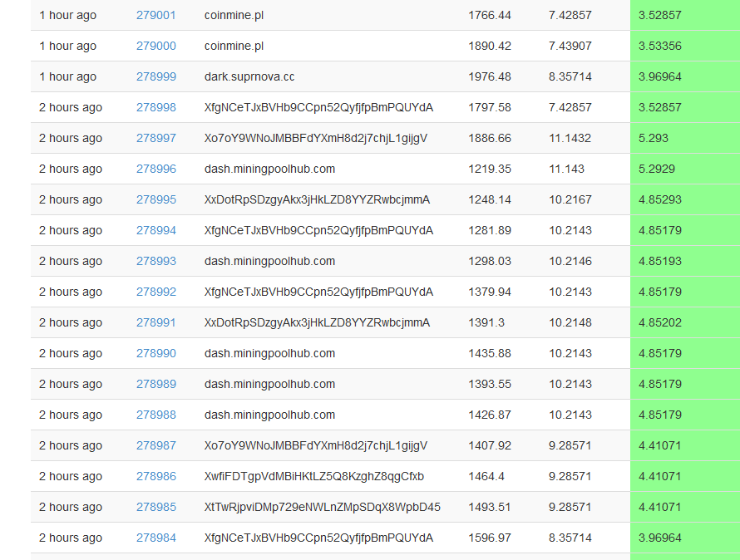This screenshot has width=740, height=560.
Task: Select value 1886.66
Action: 490,138
